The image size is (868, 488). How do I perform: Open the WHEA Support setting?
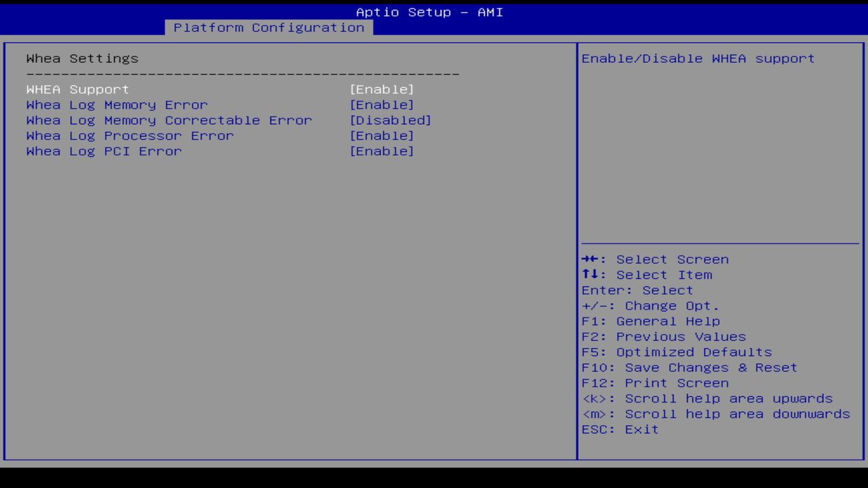(x=77, y=89)
